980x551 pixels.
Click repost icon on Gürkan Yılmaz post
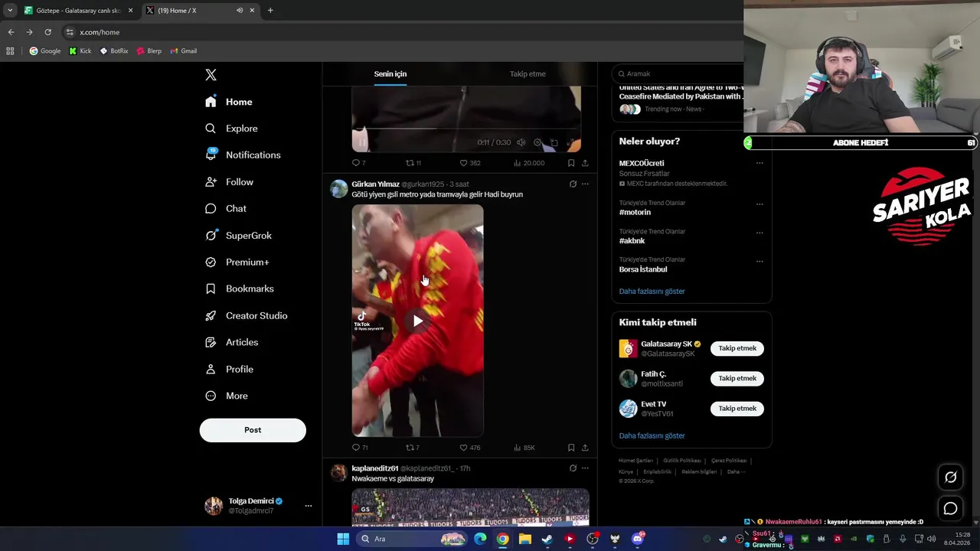410,448
